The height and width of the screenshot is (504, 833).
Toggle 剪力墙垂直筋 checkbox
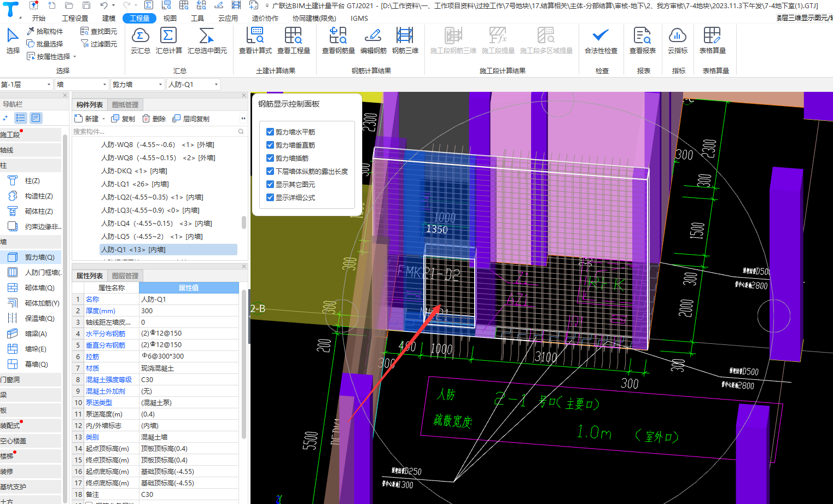click(270, 145)
